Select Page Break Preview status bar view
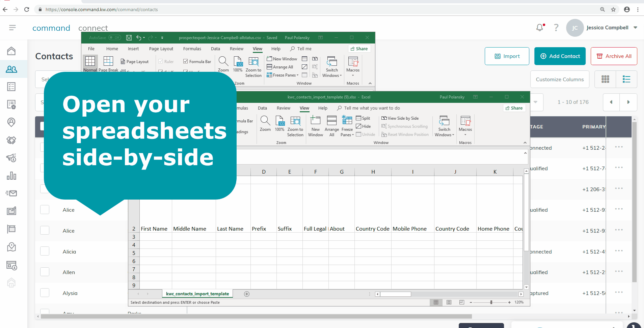The width and height of the screenshot is (644, 328). [x=462, y=302]
